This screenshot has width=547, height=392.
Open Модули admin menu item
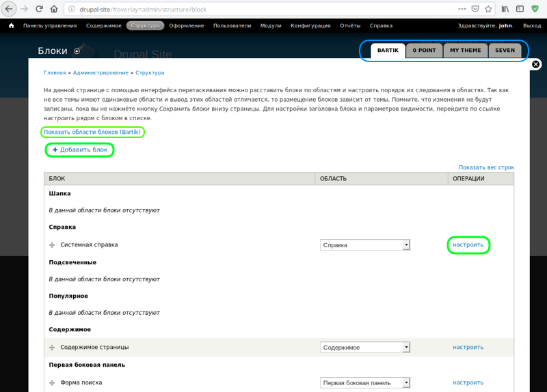point(271,25)
